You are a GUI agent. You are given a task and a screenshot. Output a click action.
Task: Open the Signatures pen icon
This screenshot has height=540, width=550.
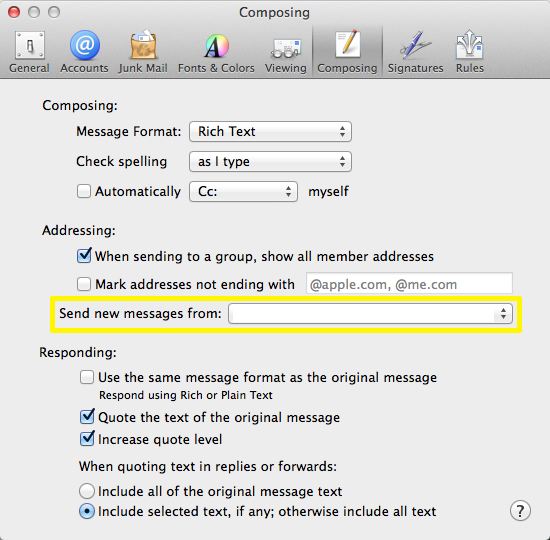coord(415,45)
